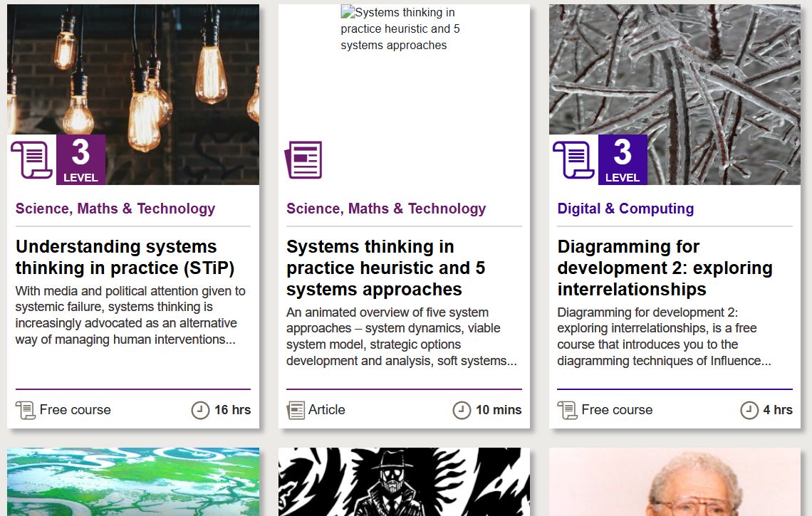Open the Diagramming for development 2 title
The width and height of the screenshot is (812, 516).
click(x=665, y=268)
